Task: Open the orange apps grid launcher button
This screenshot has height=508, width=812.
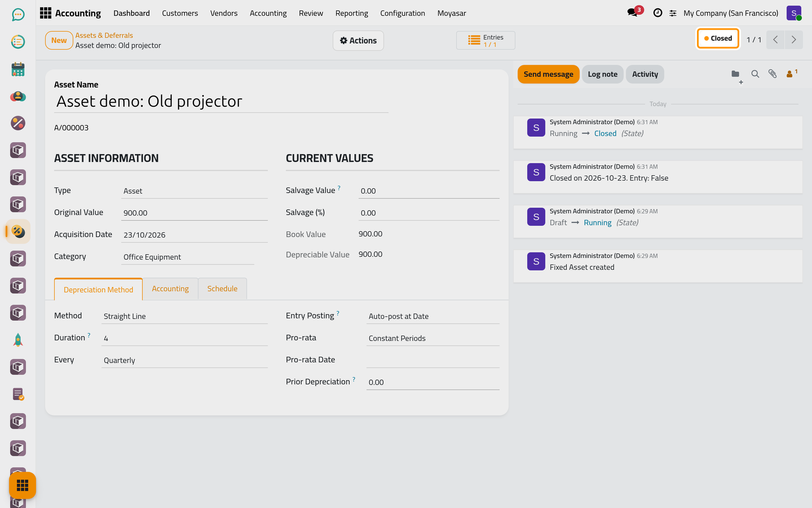Action: tap(22, 485)
